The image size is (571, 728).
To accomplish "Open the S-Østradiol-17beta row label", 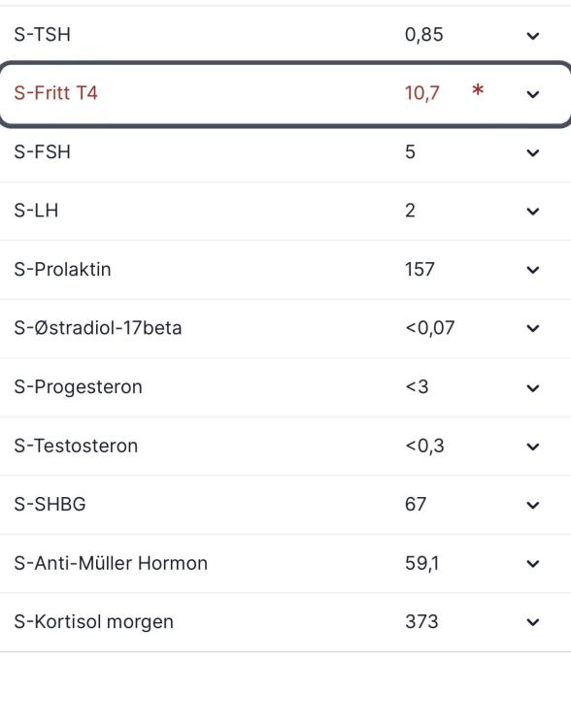I will point(97,328).
